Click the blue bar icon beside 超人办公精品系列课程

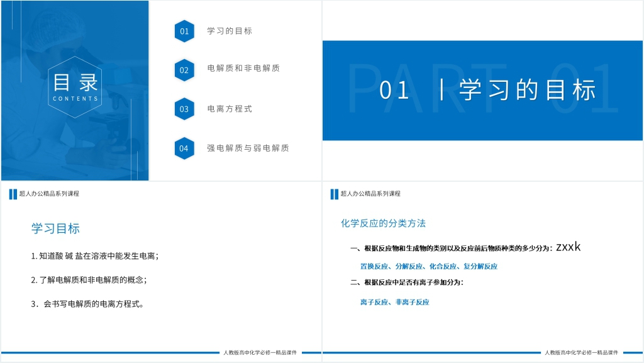click(13, 193)
